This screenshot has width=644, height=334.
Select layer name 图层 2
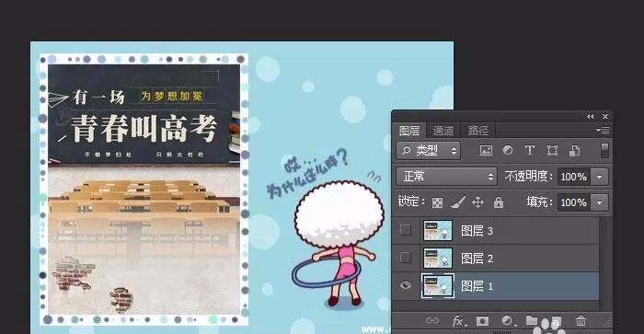477,259
